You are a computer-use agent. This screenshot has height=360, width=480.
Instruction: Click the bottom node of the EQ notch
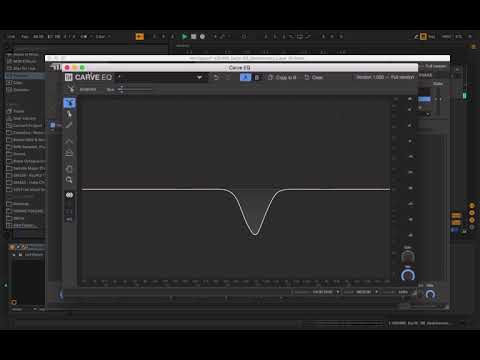coord(255,234)
